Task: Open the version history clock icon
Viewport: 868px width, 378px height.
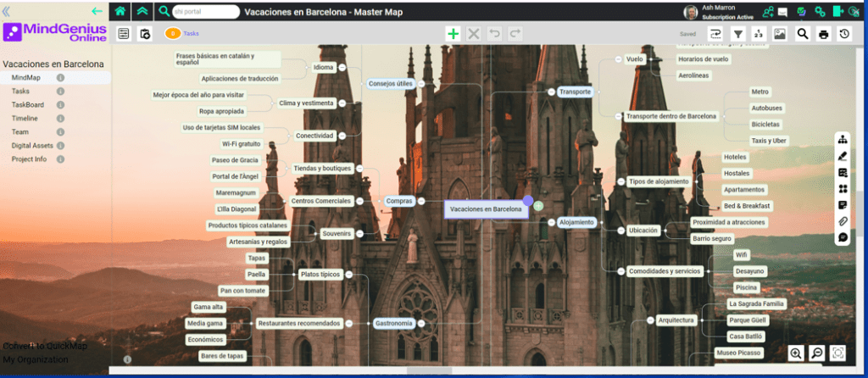Action: pos(844,34)
